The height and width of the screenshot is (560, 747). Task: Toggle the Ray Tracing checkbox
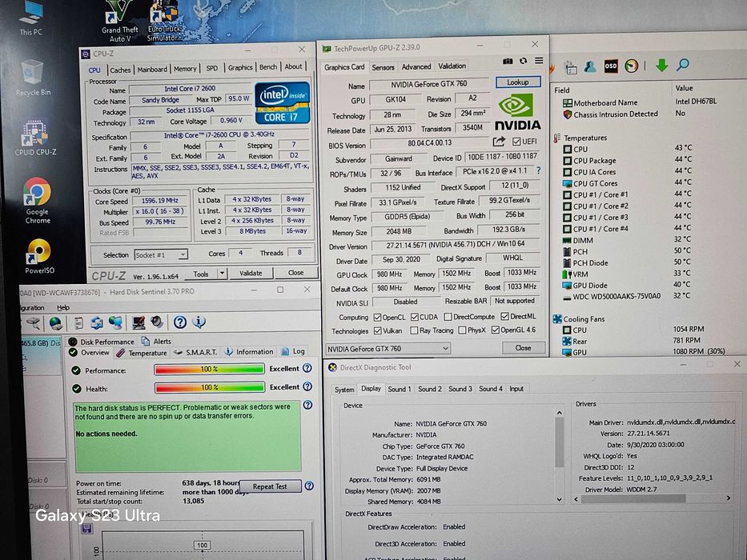point(414,330)
